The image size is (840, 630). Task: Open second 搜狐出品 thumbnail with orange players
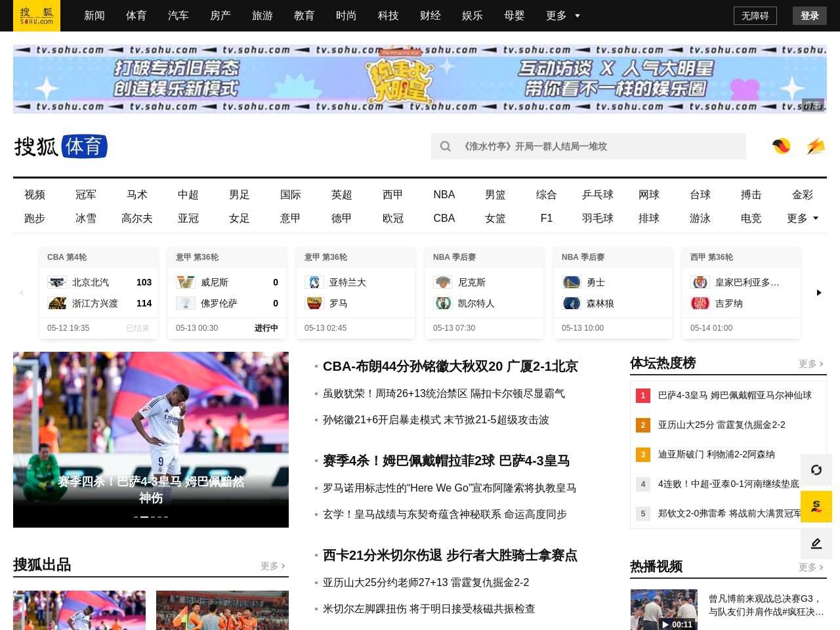pos(222,610)
